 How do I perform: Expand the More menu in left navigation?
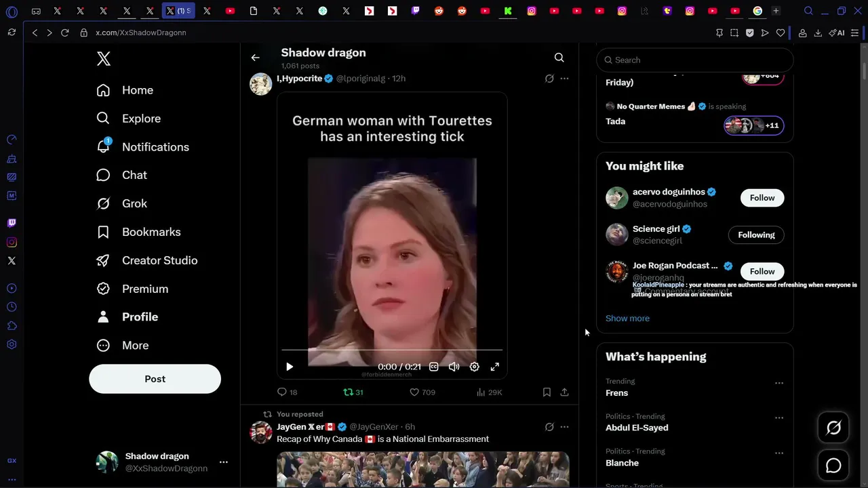(x=123, y=346)
